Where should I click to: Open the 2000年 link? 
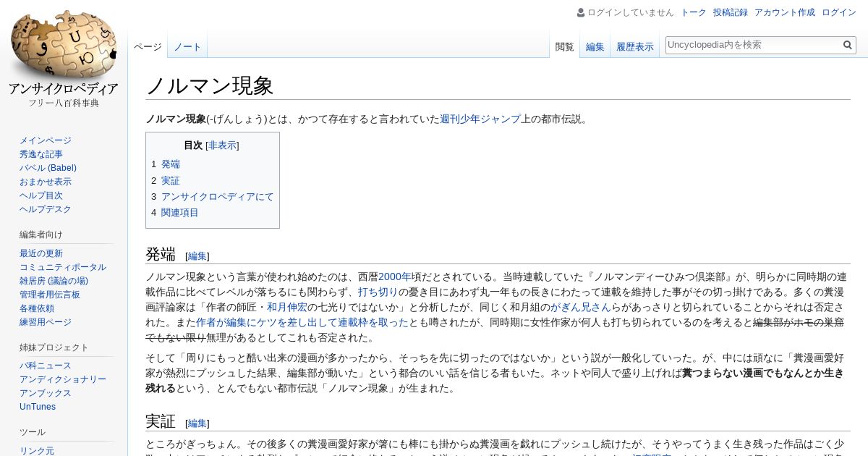(x=395, y=276)
